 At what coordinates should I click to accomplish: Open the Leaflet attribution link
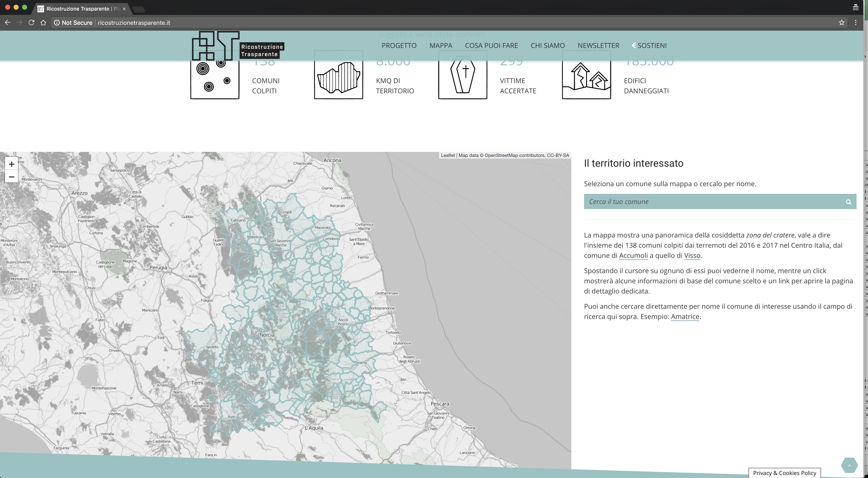pos(448,155)
